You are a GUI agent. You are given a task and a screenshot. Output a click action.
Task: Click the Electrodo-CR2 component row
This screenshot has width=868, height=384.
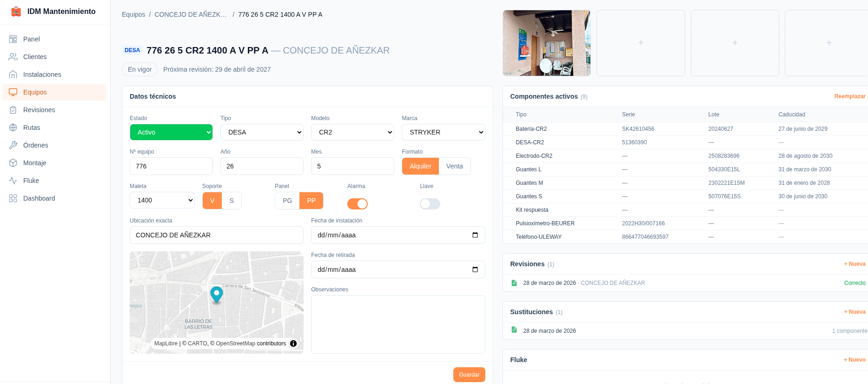pos(685,156)
